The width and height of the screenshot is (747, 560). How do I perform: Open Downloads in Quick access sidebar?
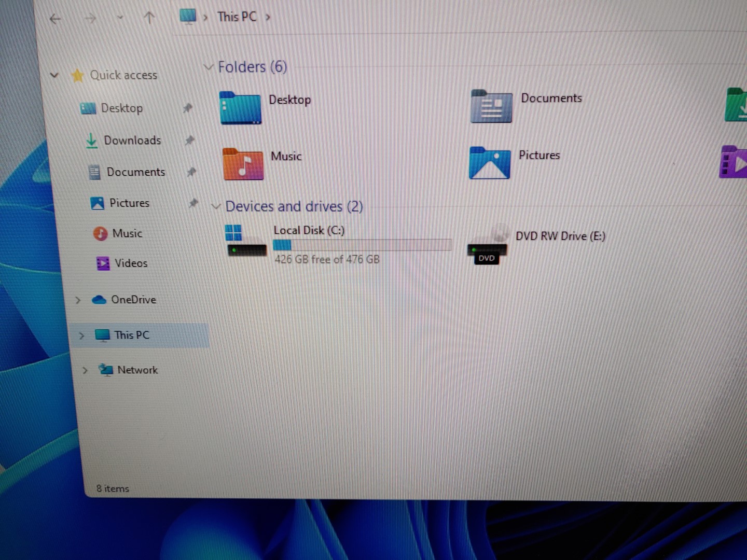tap(132, 140)
